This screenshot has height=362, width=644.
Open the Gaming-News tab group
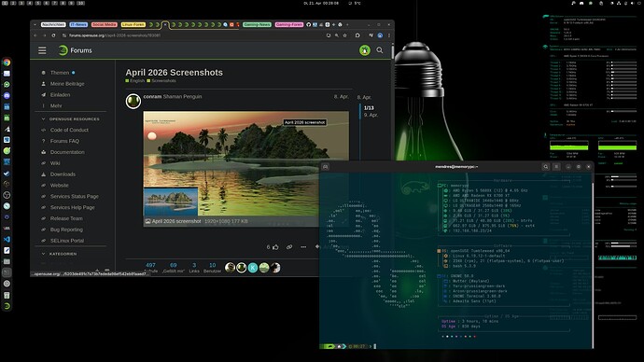click(257, 24)
